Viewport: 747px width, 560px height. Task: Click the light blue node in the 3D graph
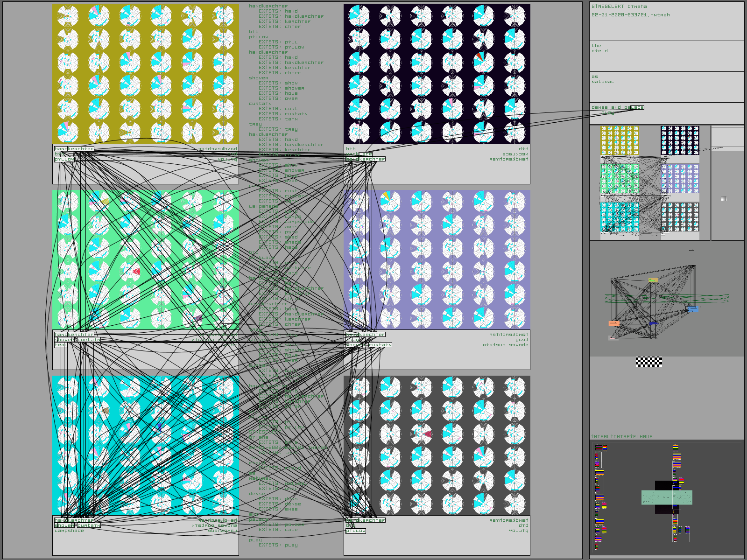click(693, 309)
